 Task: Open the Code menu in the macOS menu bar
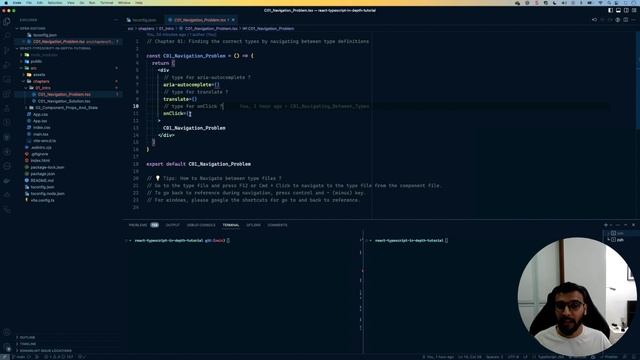point(17,2)
